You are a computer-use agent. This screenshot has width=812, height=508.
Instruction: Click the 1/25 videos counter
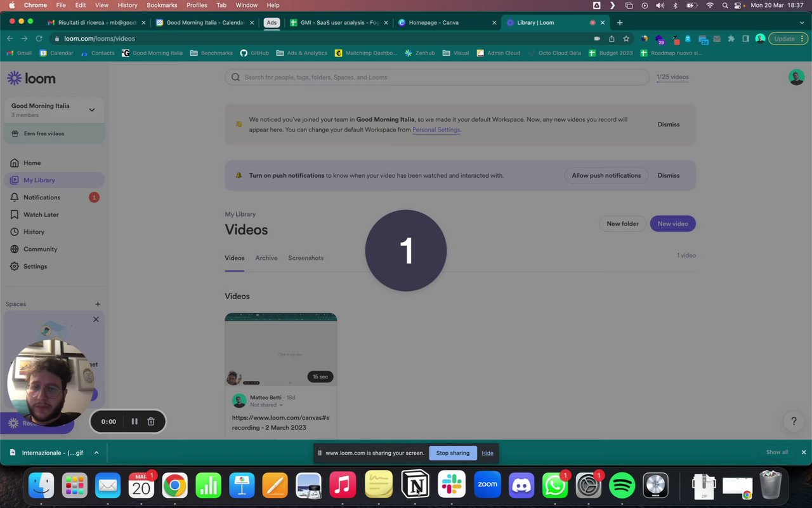tap(672, 77)
